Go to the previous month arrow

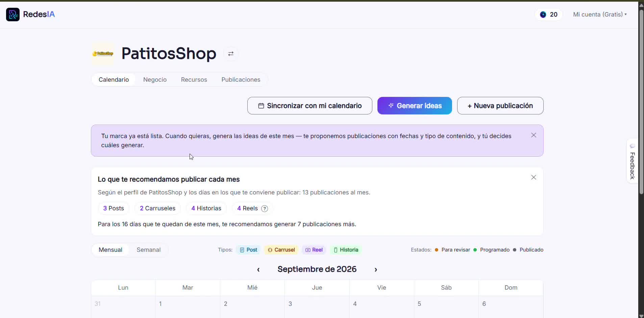(x=258, y=269)
